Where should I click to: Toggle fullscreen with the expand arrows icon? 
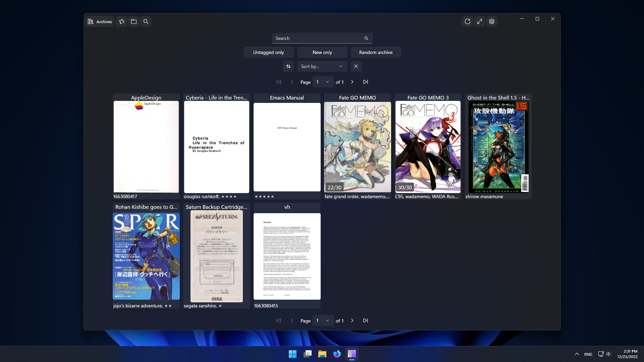tap(480, 21)
